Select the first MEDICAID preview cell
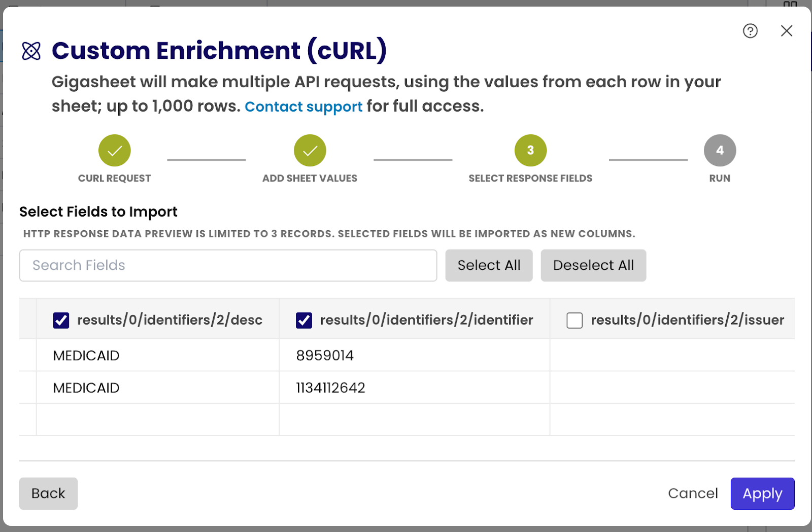The height and width of the screenshot is (532, 812). 86,355
